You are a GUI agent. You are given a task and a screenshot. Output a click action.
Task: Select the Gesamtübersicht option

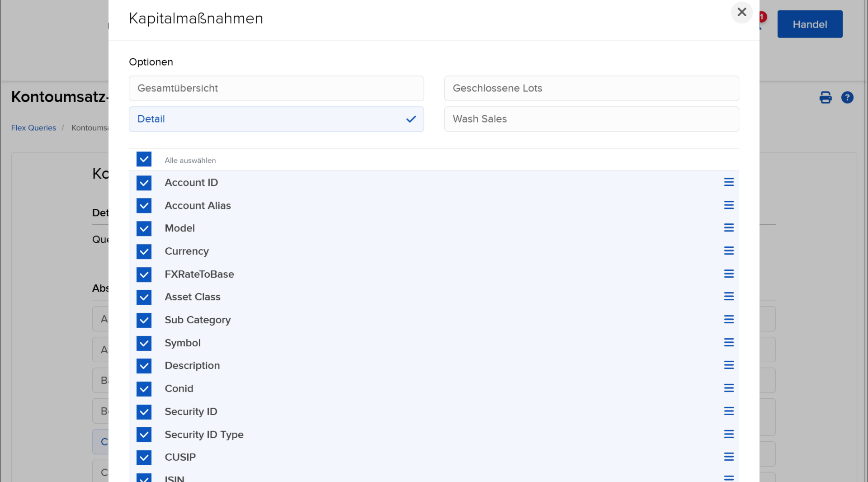pyautogui.click(x=276, y=89)
